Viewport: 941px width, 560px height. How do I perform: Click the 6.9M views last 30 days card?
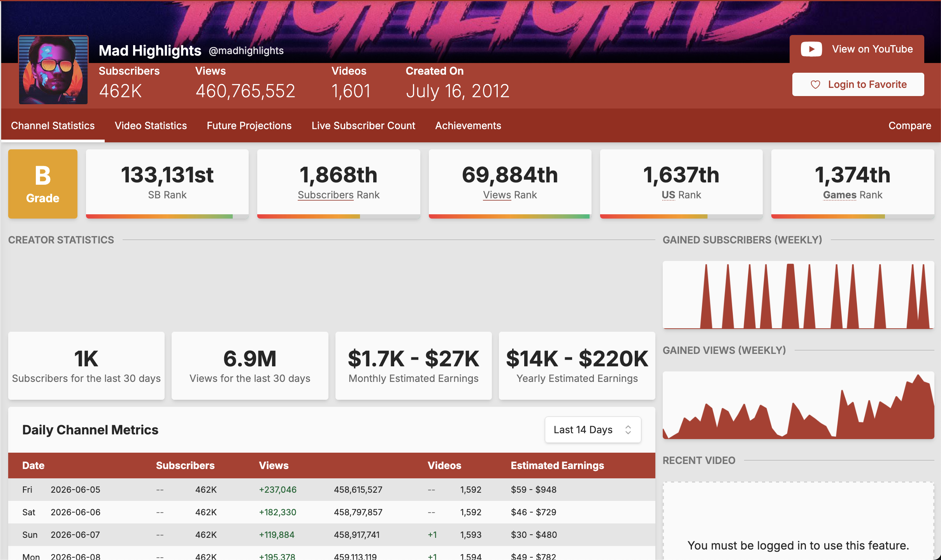tap(250, 366)
